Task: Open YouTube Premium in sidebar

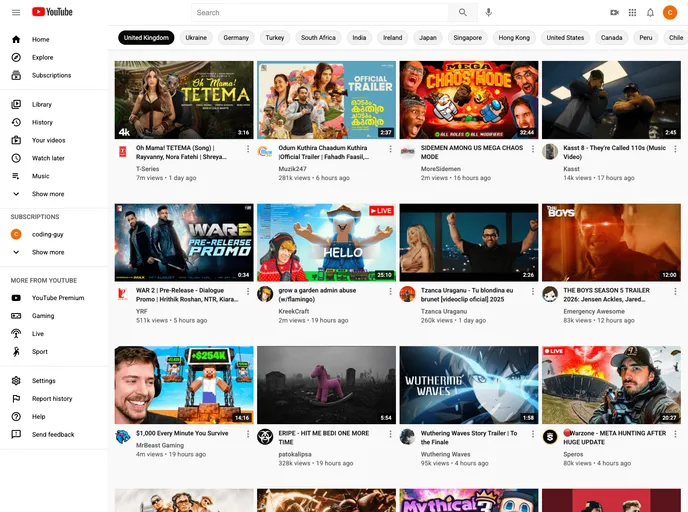Action: [x=54, y=298]
